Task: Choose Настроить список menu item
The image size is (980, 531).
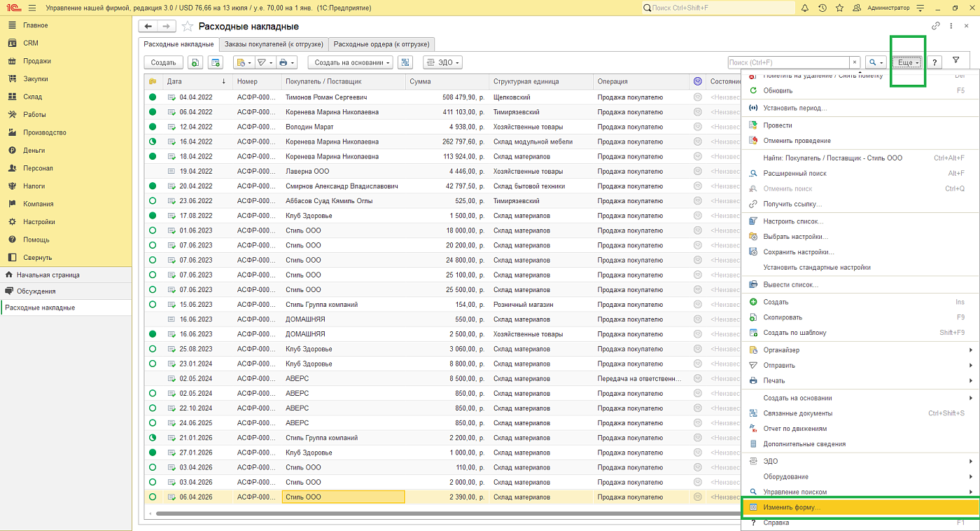Action: 860,221
